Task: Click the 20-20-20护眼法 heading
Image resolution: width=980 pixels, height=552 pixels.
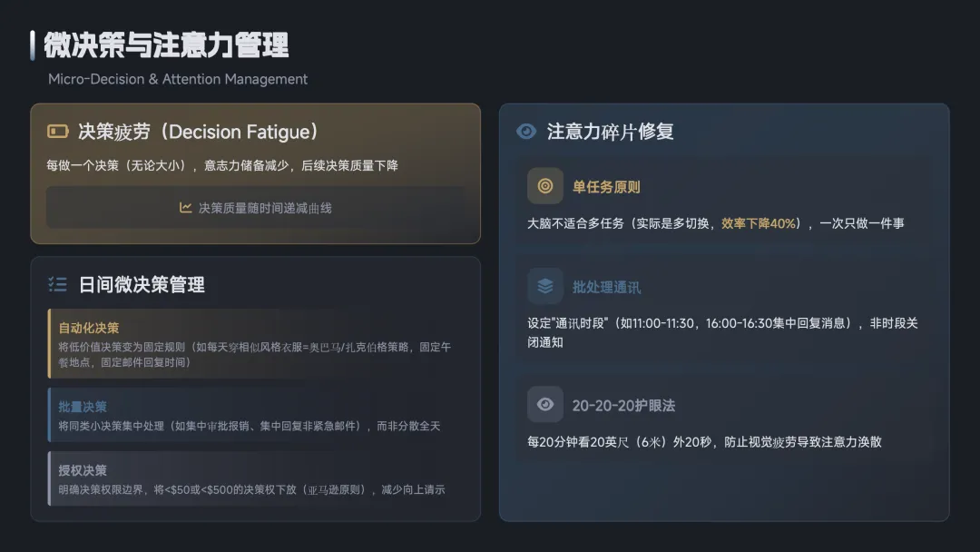Action: 623,405
